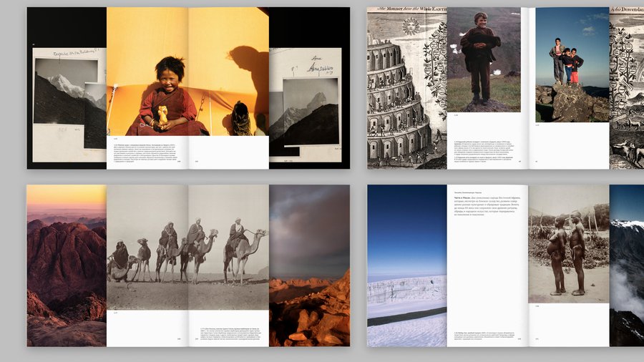Select the red mountain sunrise photo

(x=67, y=265)
